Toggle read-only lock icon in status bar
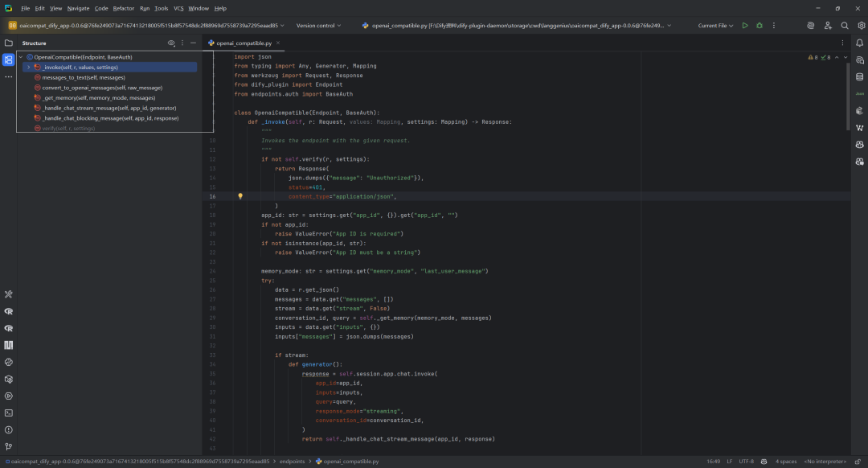The height and width of the screenshot is (468, 868). [858, 462]
